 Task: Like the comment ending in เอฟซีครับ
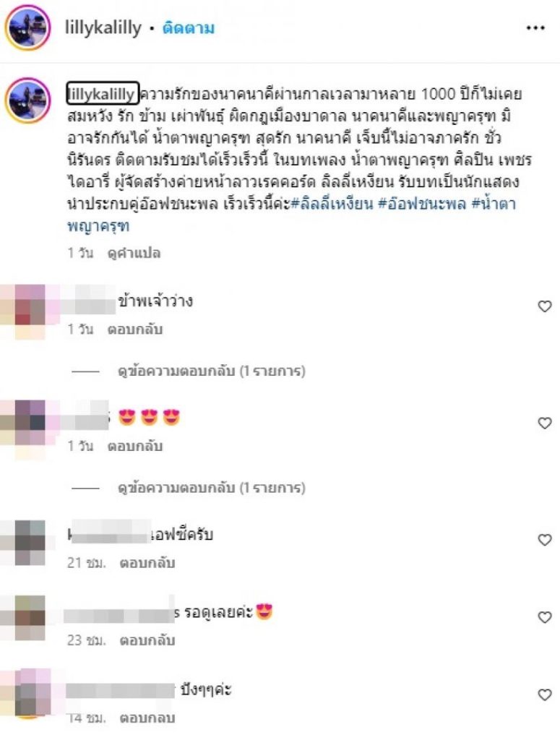pos(545,539)
